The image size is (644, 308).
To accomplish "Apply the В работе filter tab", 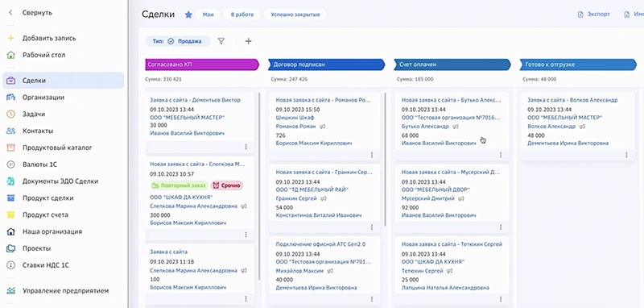I will point(242,15).
